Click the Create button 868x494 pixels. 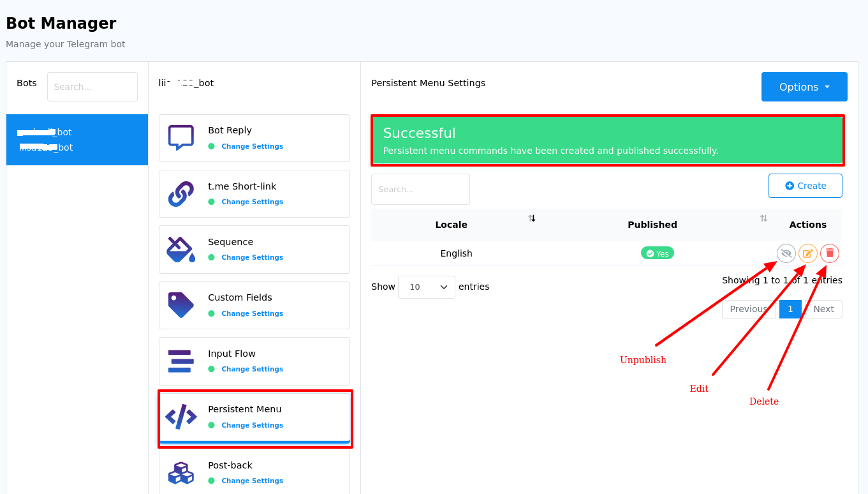805,185
